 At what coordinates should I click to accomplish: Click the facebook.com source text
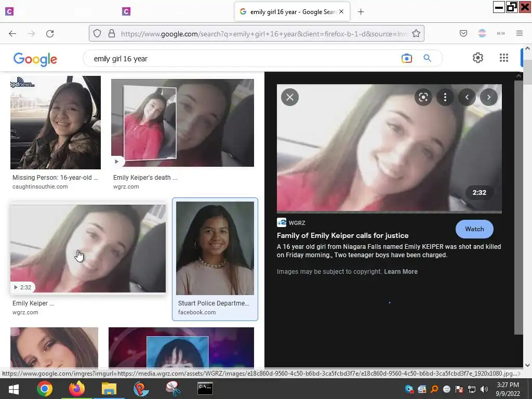197,312
